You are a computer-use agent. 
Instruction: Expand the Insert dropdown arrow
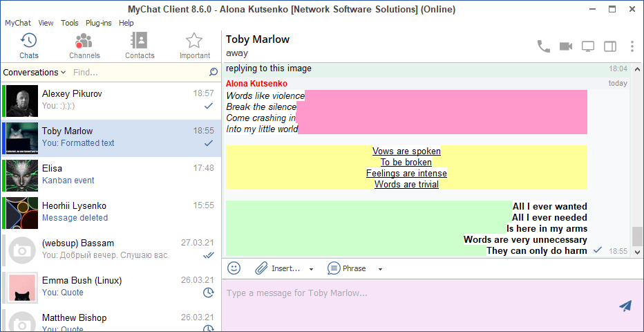(311, 269)
